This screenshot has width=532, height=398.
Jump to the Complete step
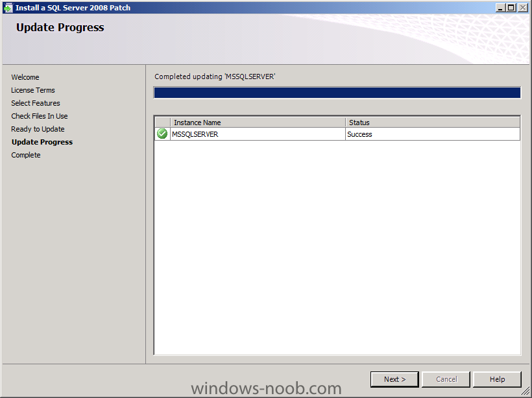pos(26,155)
